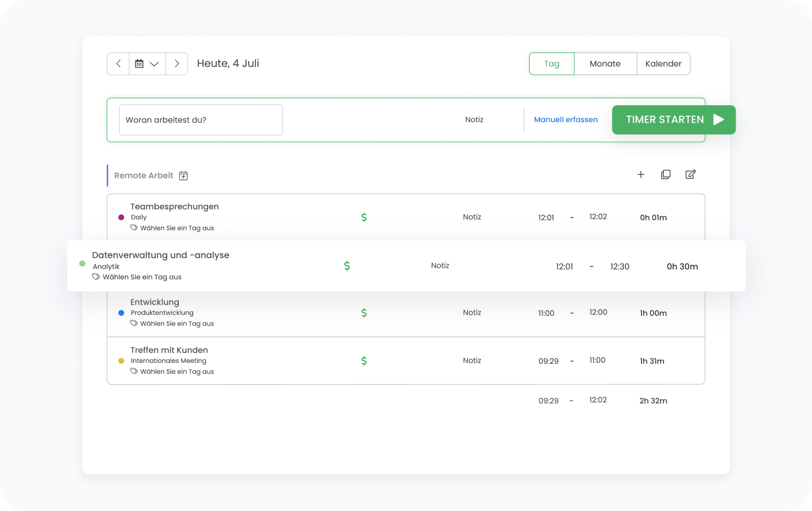Switch to the Kalender tab
Viewport: 812px width, 511px height.
663,64
